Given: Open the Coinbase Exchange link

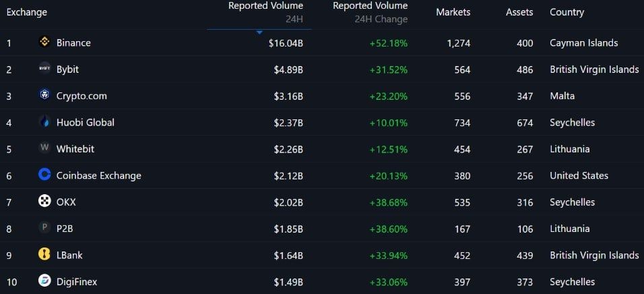Looking at the screenshot, I should point(99,175).
